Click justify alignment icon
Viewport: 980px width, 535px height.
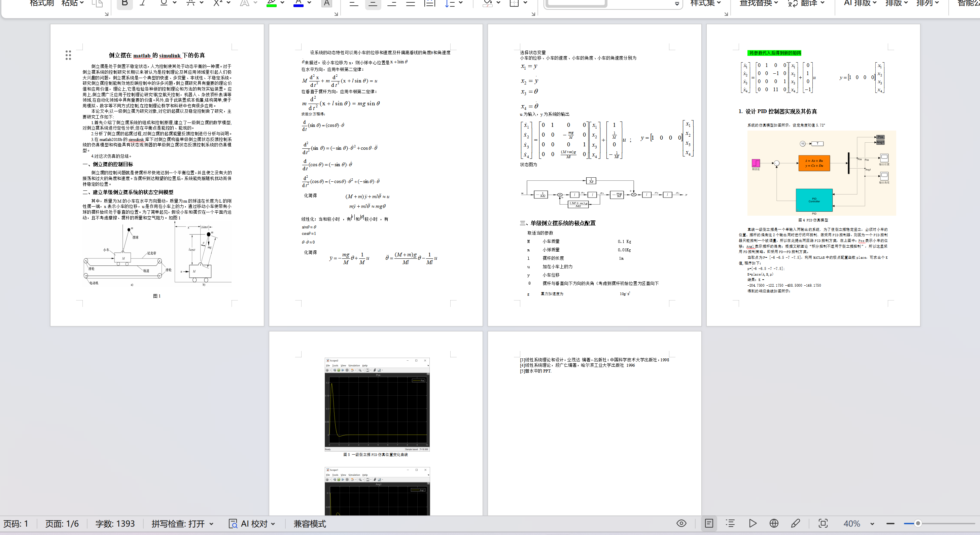[x=410, y=3]
